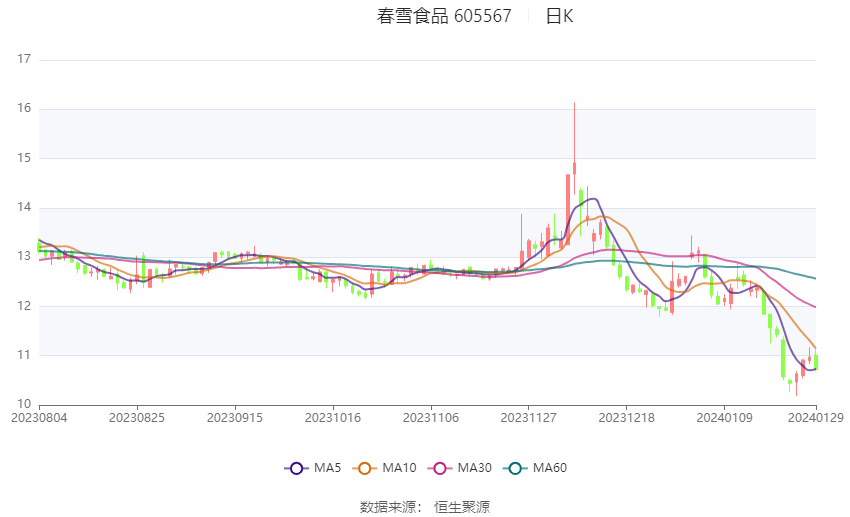Screen dimensions: 850x517
Task: Click the y-axis value 16
Action: pos(24,108)
